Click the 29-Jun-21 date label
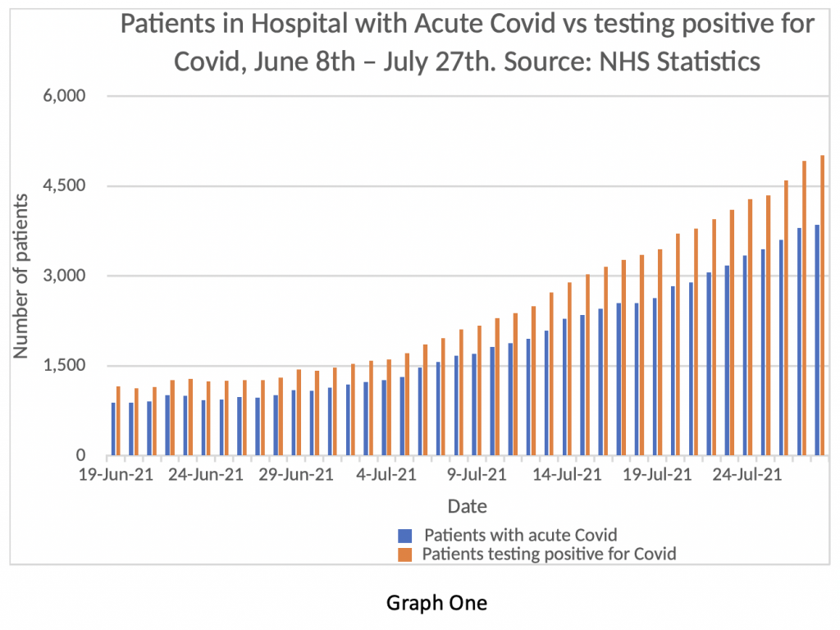 (x=295, y=474)
